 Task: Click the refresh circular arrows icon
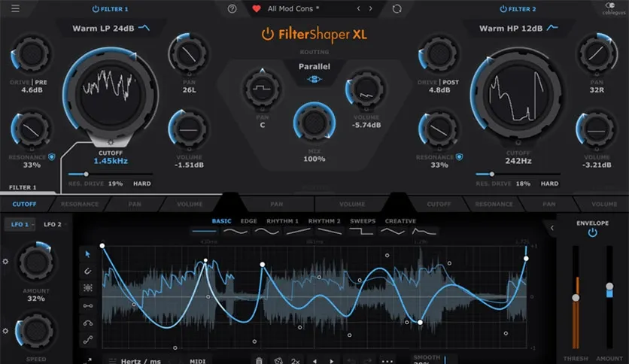397,8
